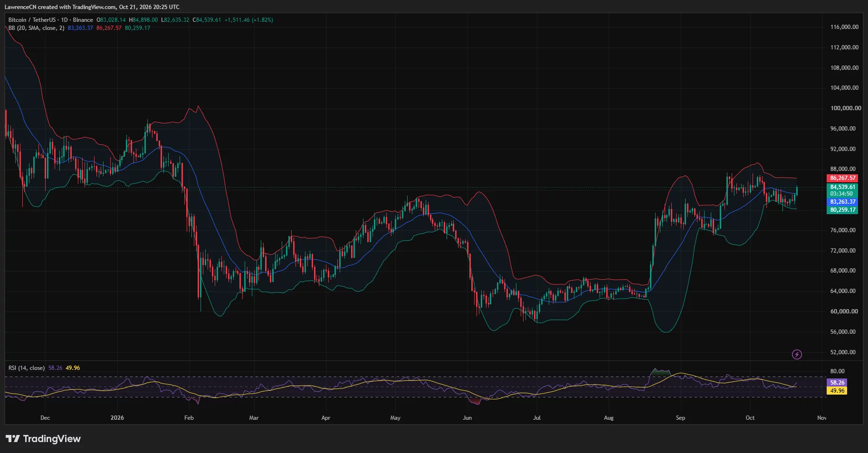Click the snapshot header text 'LawrenceCN created with TradingView.com'
Viewport: 868px width, 453px height.
coord(60,7)
